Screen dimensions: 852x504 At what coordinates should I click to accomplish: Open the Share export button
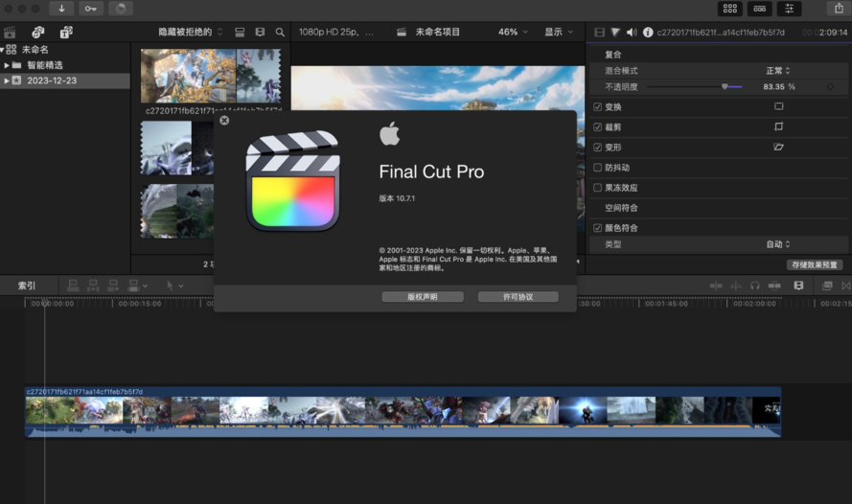839,9
